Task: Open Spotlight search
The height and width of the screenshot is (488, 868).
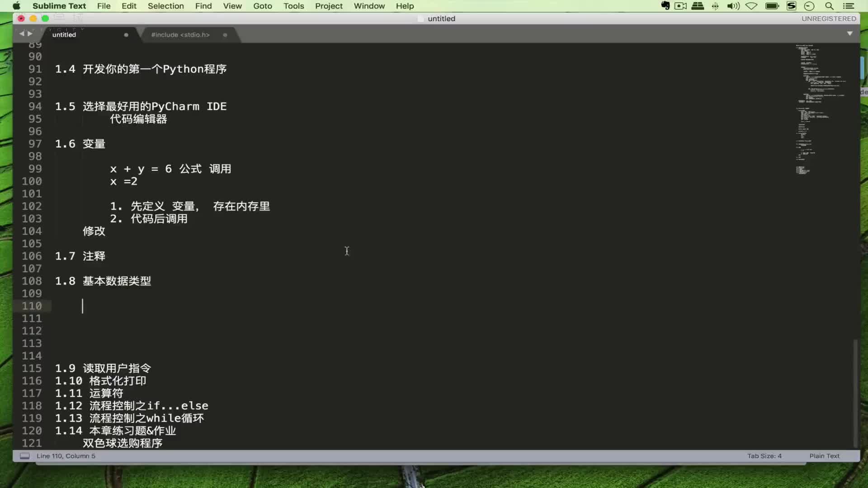Action: (x=829, y=6)
